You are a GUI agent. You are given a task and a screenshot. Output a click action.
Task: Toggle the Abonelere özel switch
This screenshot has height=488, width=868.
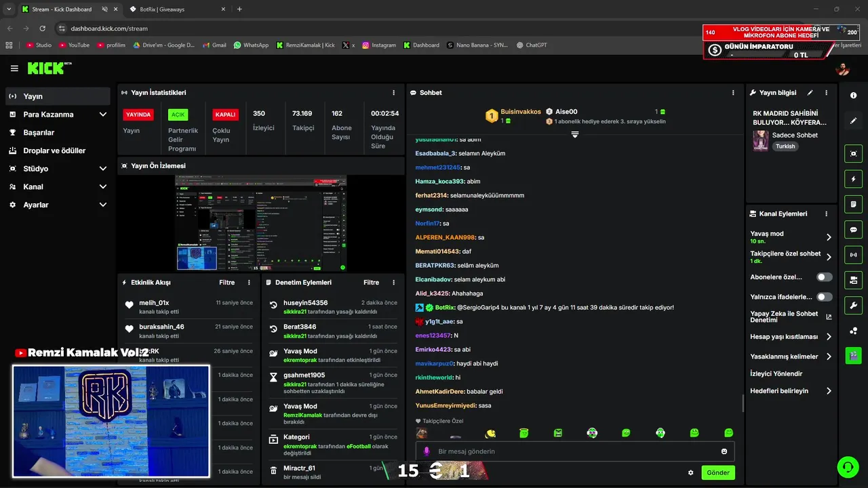click(824, 277)
